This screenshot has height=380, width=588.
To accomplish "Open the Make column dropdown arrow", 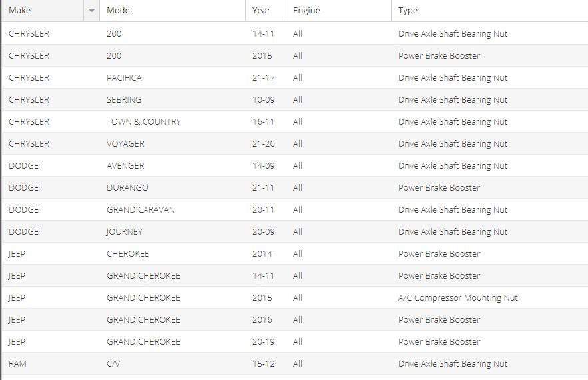I will coord(91,11).
